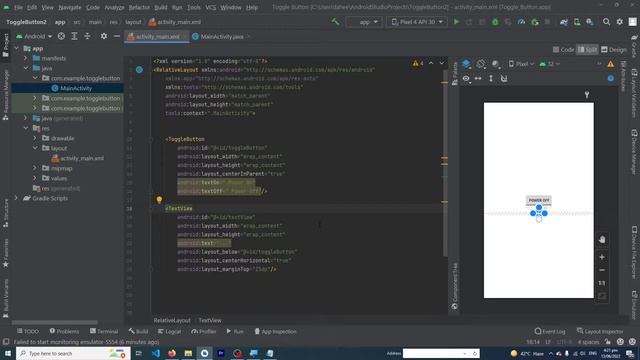Click expand horizontally arrows icon
640x360 pixels.
pos(478,78)
